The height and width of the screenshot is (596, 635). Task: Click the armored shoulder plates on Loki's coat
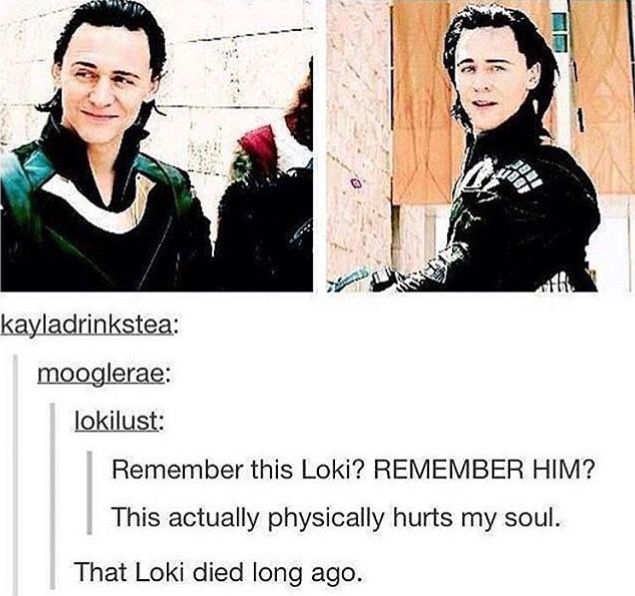pos(518,176)
